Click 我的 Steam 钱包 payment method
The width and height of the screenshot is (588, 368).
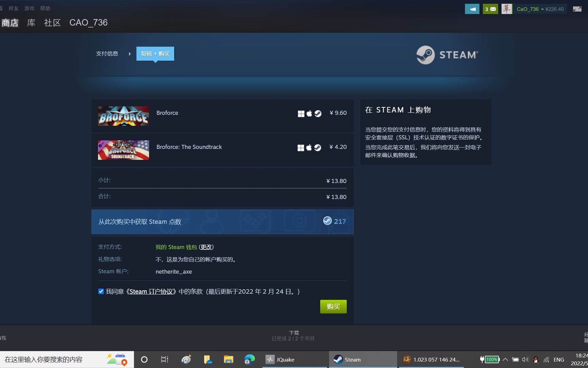176,247
